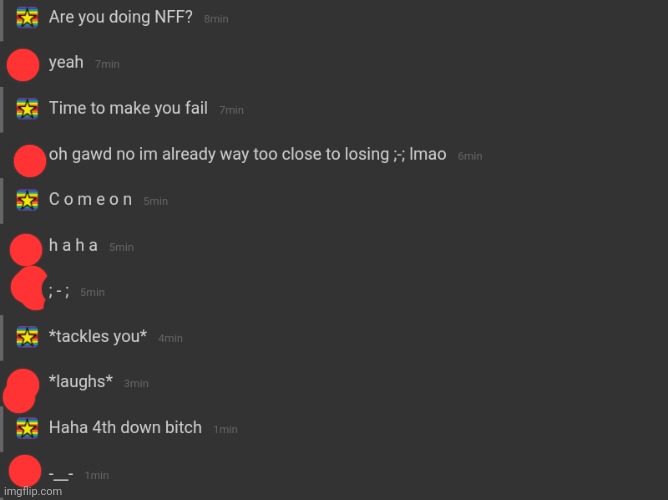Viewport: 668px width, 500px height.
Task: Open the star avatar beside "Time to make you fail"
Action: click(x=27, y=108)
